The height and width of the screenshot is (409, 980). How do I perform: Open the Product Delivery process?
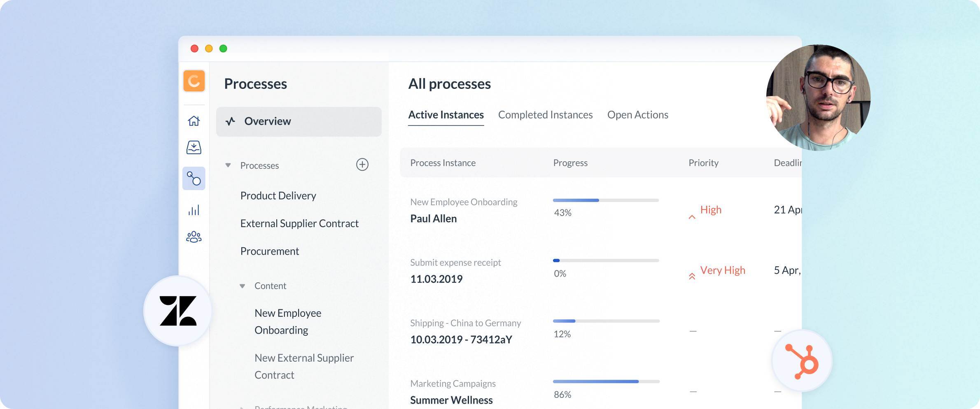click(278, 195)
